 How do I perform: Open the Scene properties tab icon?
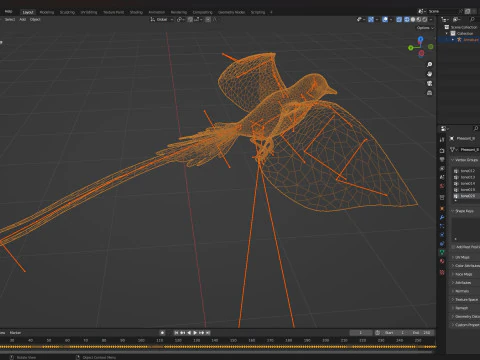pyautogui.click(x=442, y=177)
